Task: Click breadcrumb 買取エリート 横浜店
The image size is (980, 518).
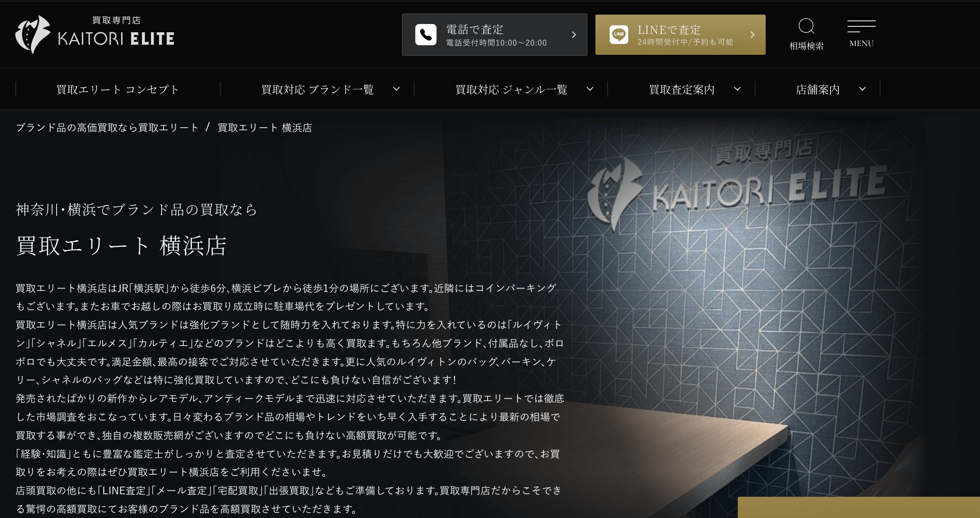Action: (x=265, y=128)
